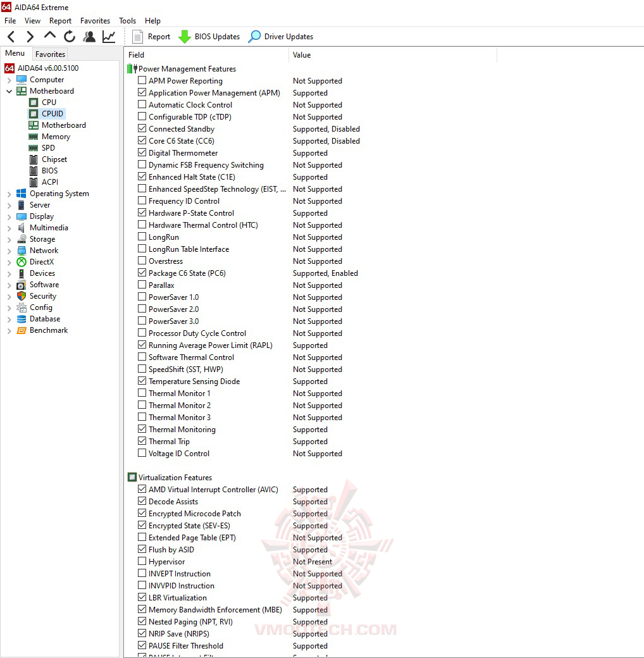The image size is (644, 658).
Task: Click the Storage drive icon
Action: point(22,239)
